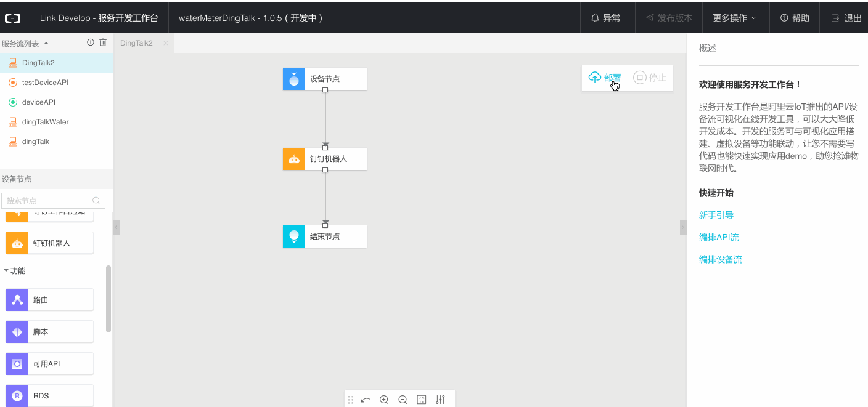Open canvas settings sliders icon
868x407 pixels.
[x=440, y=400]
